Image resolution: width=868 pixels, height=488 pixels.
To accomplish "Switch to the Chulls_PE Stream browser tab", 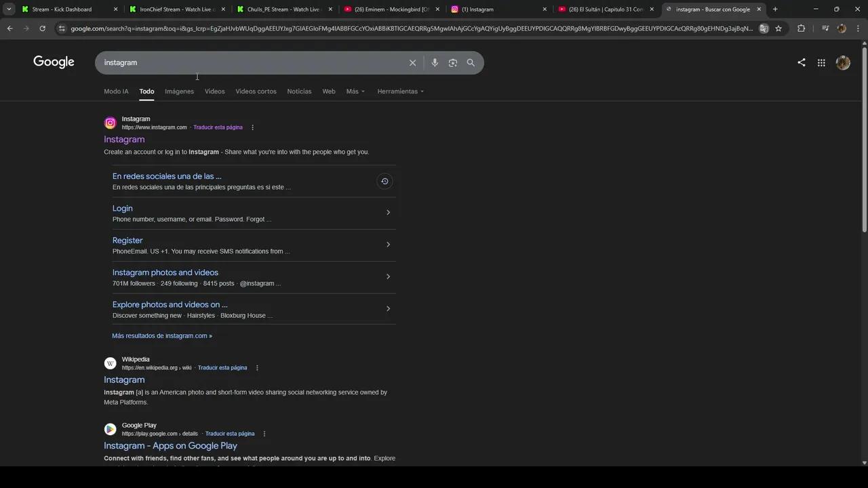I will (x=283, y=9).
